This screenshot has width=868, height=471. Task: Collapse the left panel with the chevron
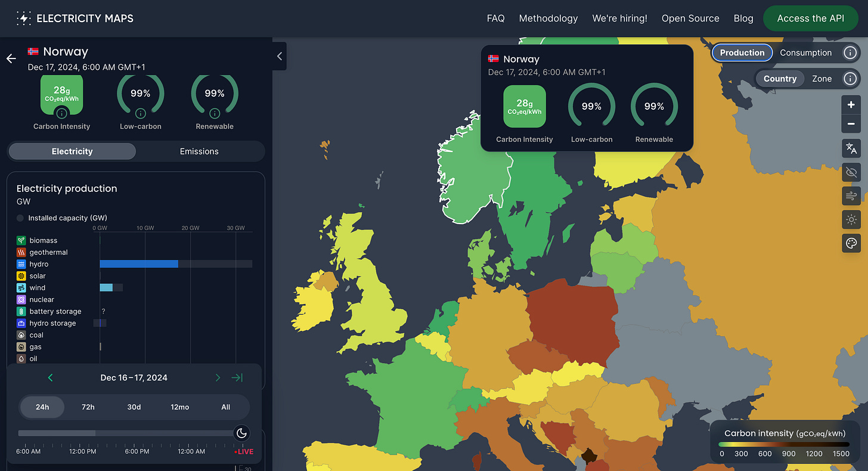coord(280,57)
